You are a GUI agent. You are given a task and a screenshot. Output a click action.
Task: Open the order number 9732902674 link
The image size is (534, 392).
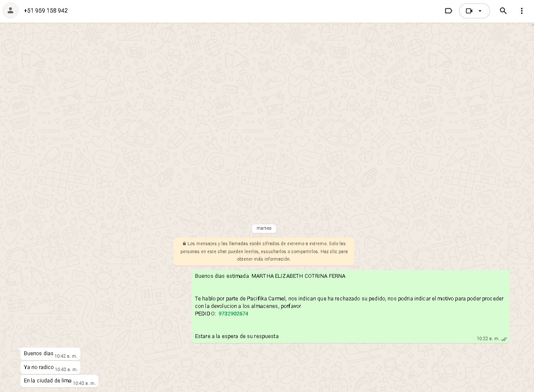[233, 314]
